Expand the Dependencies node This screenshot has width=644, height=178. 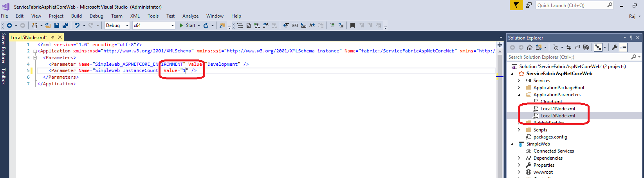click(x=519, y=158)
